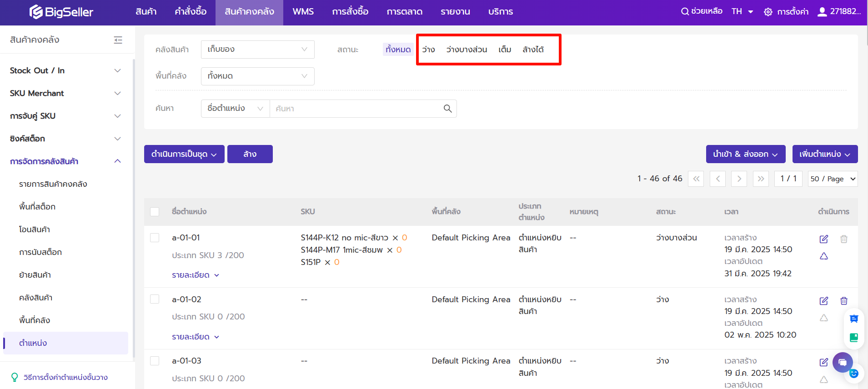The height and width of the screenshot is (389, 868).
Task: Click the BigSeller logo
Action: 61,12
